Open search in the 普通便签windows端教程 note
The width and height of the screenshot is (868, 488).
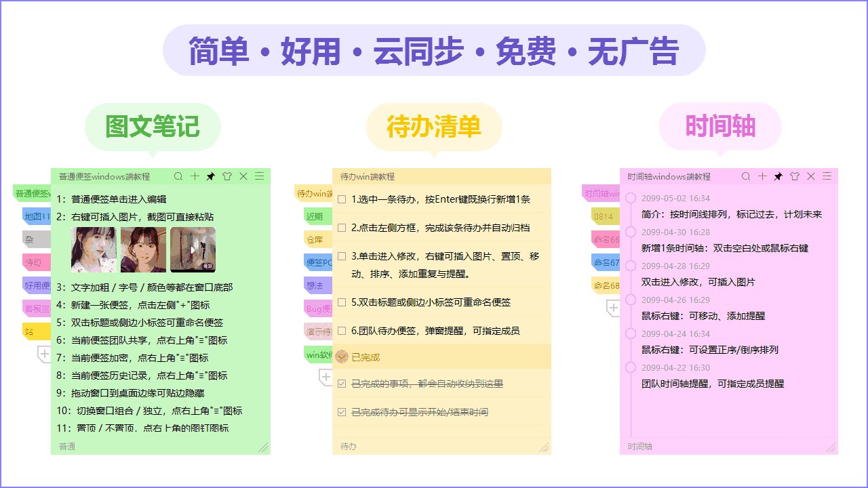(178, 176)
